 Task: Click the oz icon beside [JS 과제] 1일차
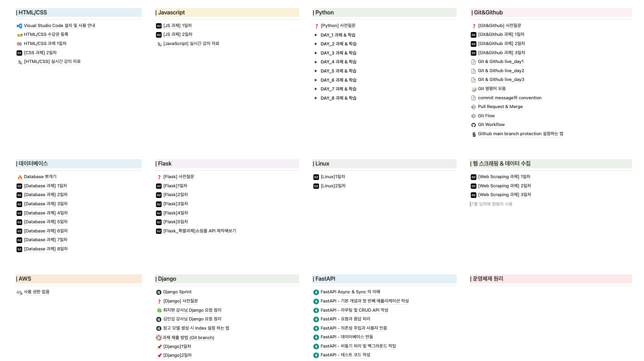point(159,26)
